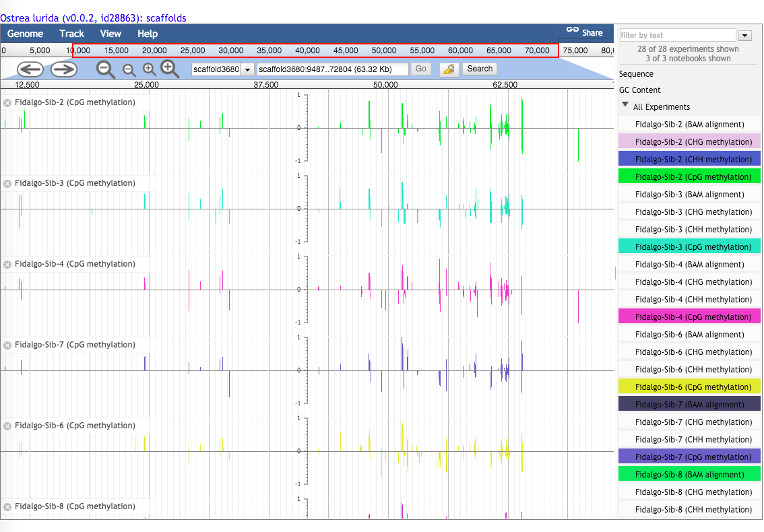
Task: Close the Fidalgo-Sib-8 CpG methylation track
Action: coord(7,507)
